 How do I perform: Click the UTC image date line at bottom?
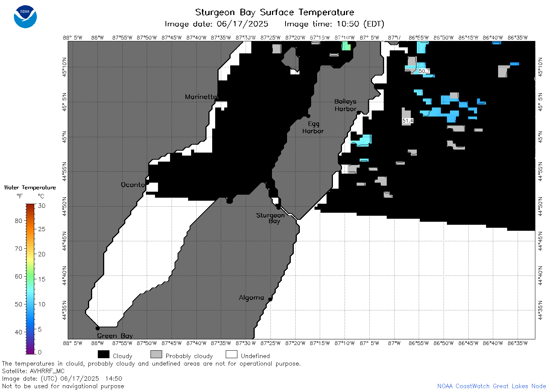62,378
